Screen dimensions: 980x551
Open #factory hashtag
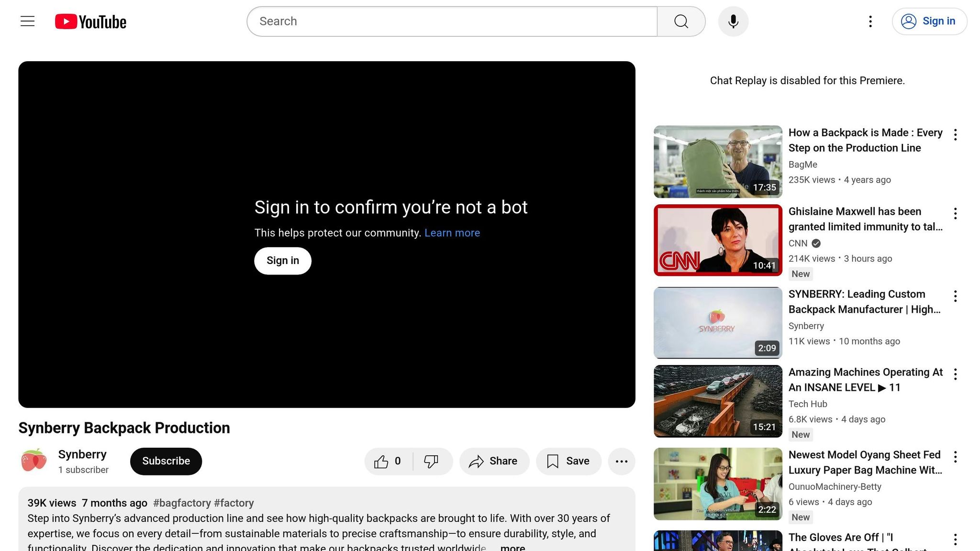[x=234, y=503]
